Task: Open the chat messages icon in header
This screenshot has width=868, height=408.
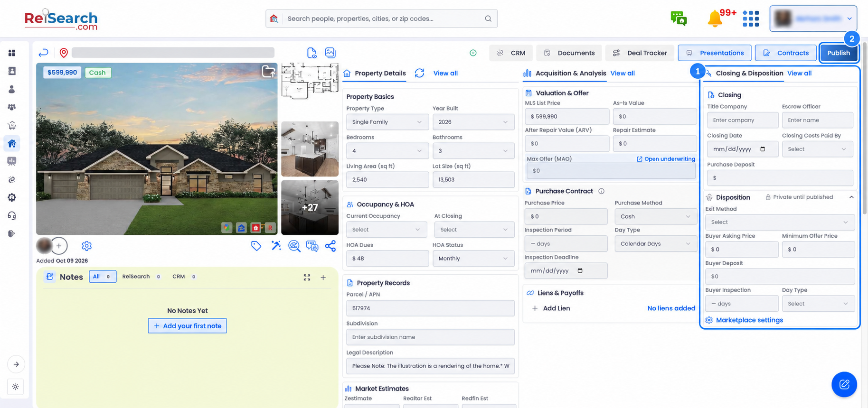Action: click(679, 18)
